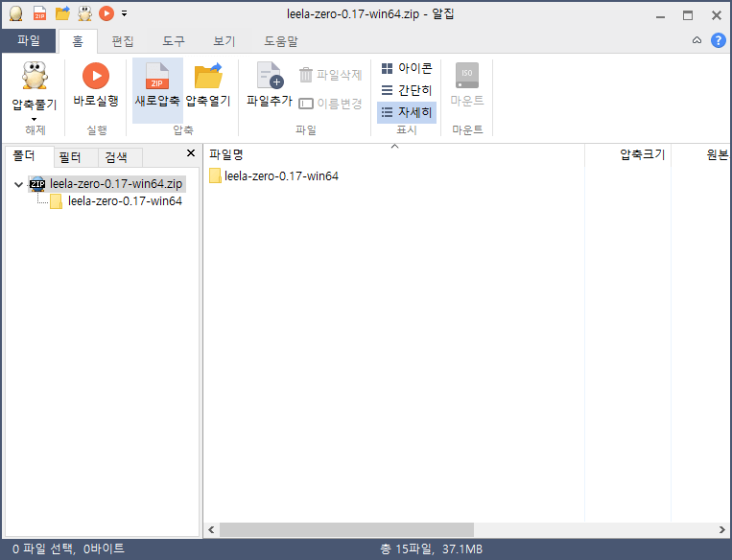This screenshot has width=732, height=560.
Task: Collapse the ribbon with the up chevron
Action: pos(697,40)
